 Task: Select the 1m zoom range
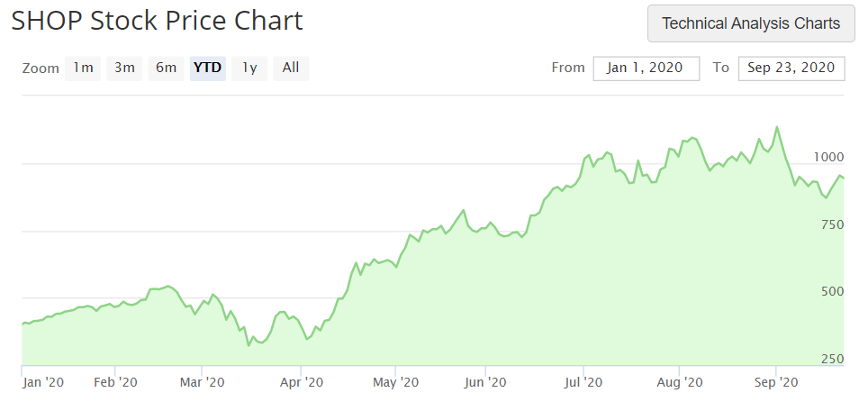83,69
